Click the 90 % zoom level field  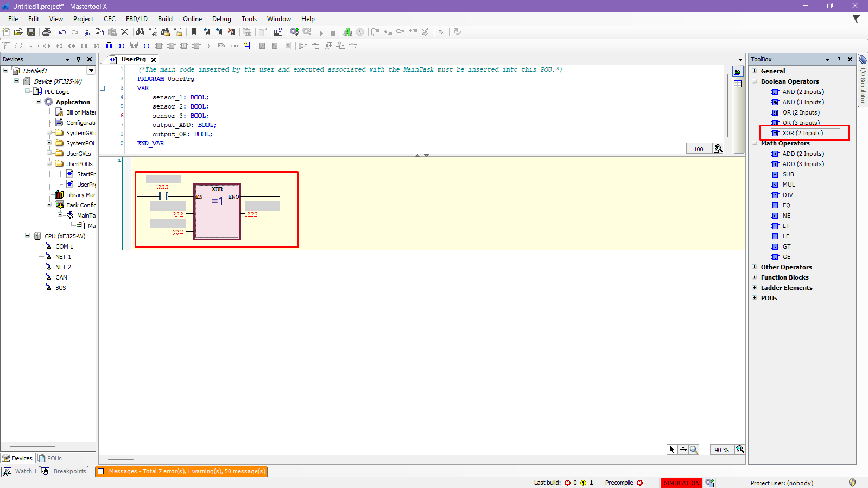tap(721, 449)
